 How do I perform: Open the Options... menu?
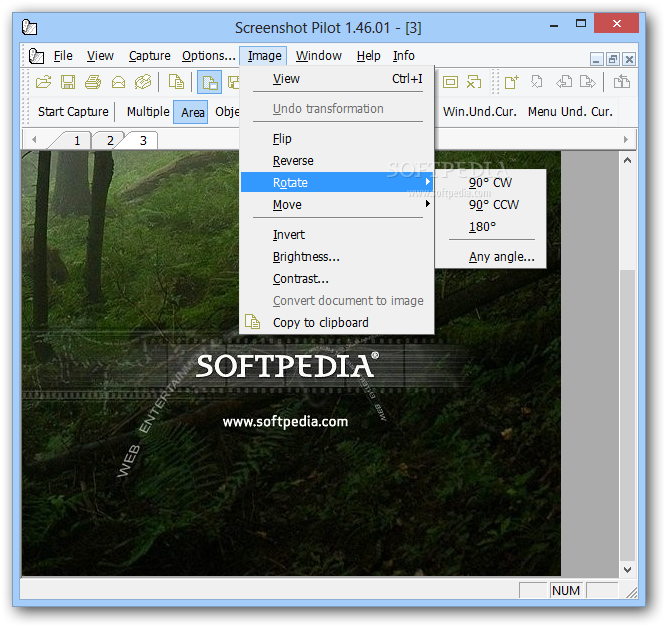click(209, 56)
